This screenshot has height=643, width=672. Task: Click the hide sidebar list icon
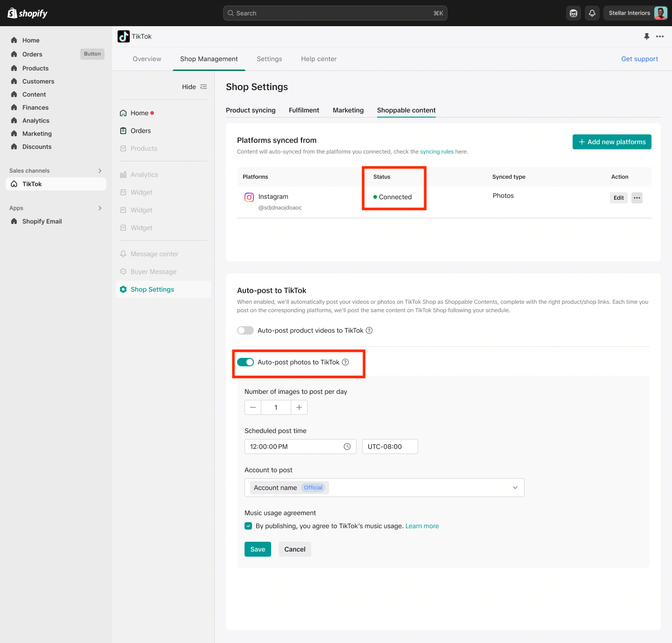(x=203, y=87)
